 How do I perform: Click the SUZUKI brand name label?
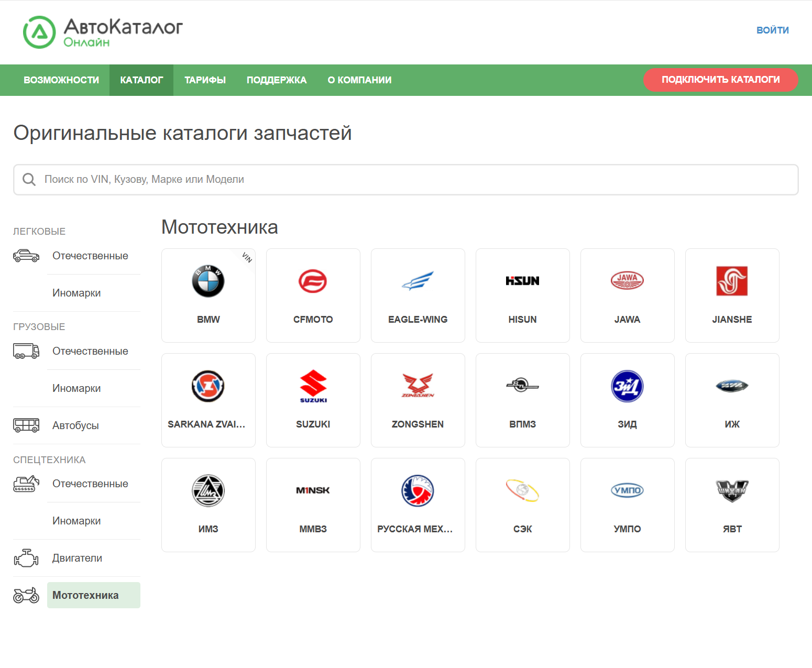[x=313, y=424]
